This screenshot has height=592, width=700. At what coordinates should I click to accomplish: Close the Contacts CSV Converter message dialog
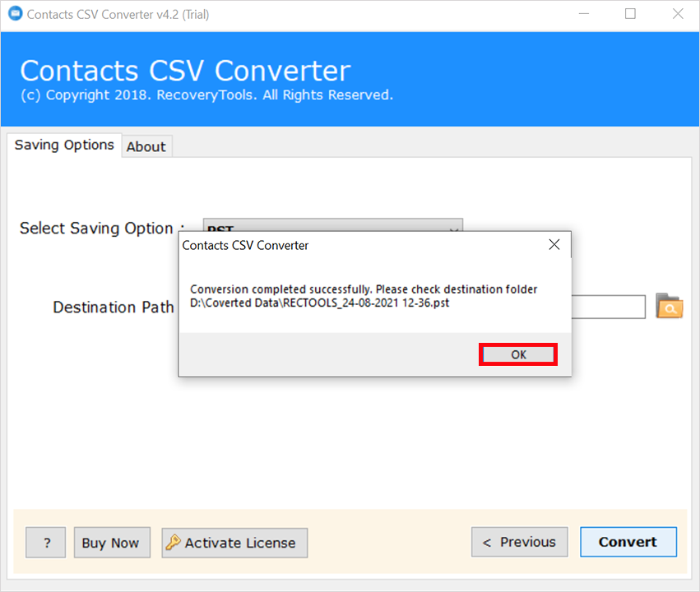(554, 244)
